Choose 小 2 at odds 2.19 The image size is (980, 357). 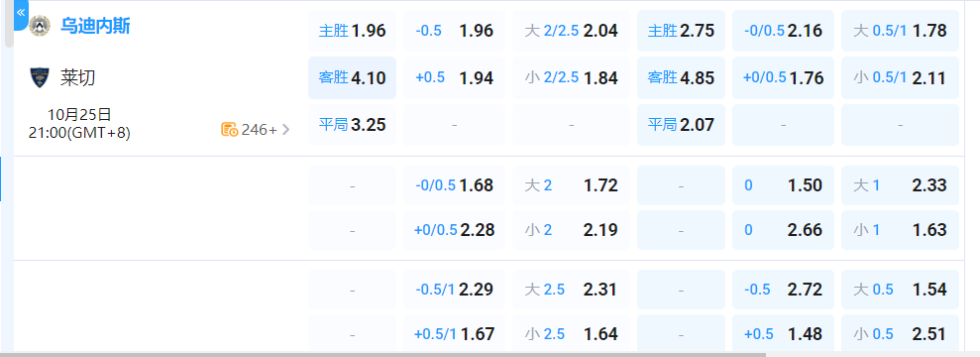571,230
